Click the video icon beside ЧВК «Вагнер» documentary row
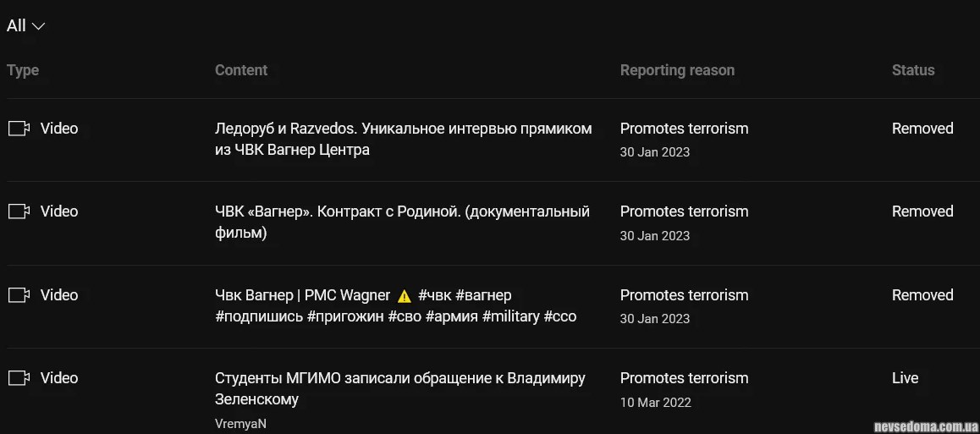 19,212
